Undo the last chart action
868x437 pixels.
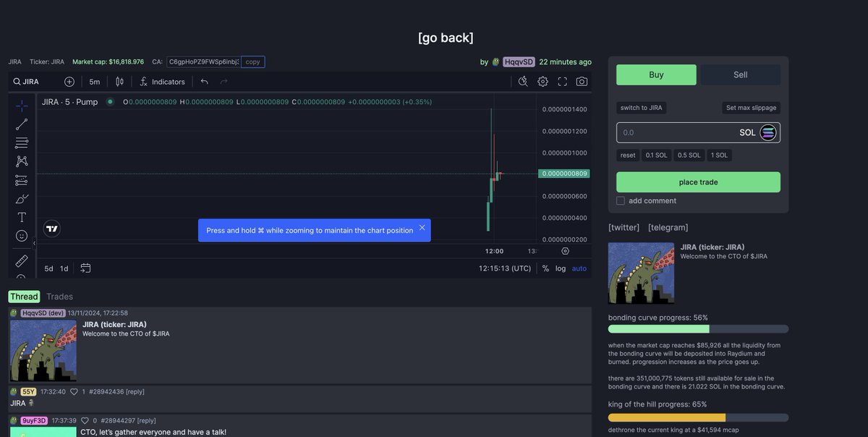click(205, 82)
